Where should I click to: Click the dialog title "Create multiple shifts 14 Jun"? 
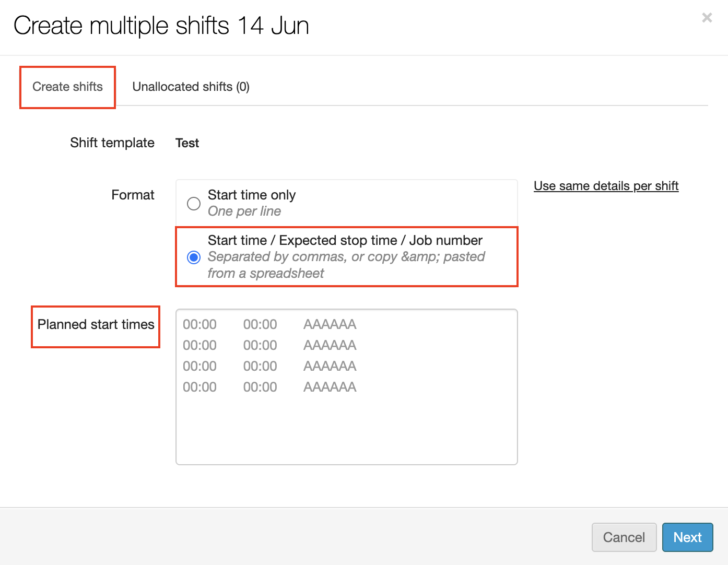(161, 26)
